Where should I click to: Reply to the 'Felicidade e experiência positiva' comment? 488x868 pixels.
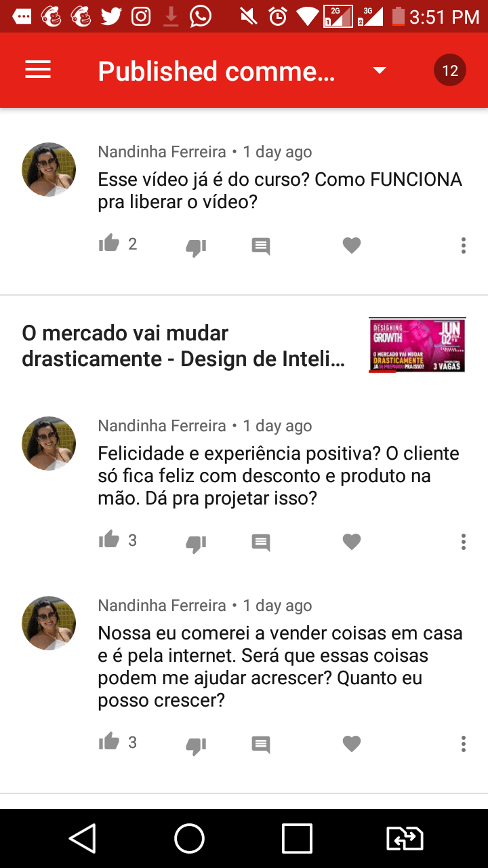click(x=261, y=542)
